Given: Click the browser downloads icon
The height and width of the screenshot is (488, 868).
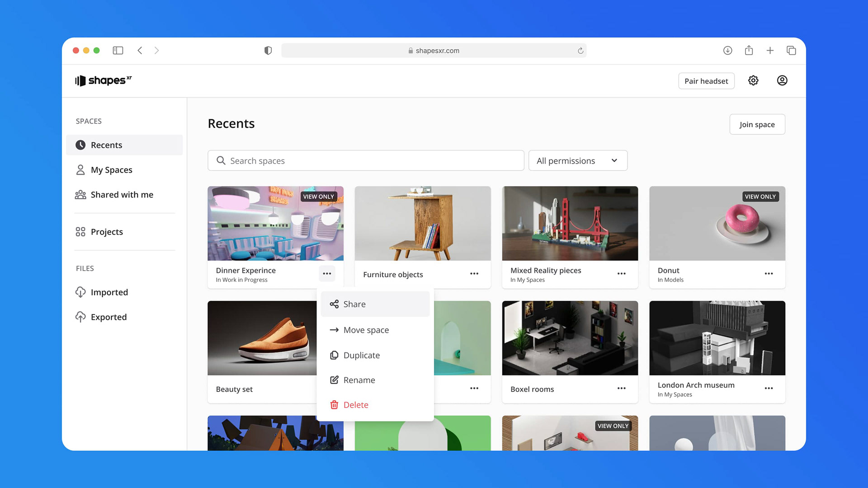Looking at the screenshot, I should point(727,51).
